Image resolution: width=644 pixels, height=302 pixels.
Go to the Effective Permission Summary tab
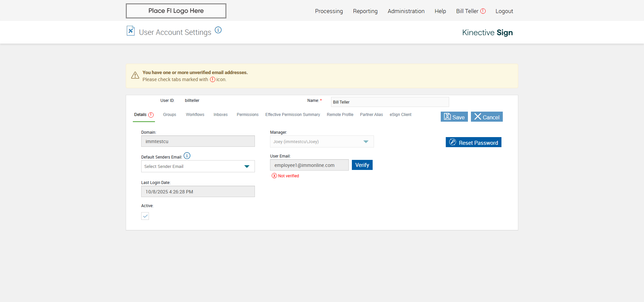click(292, 115)
